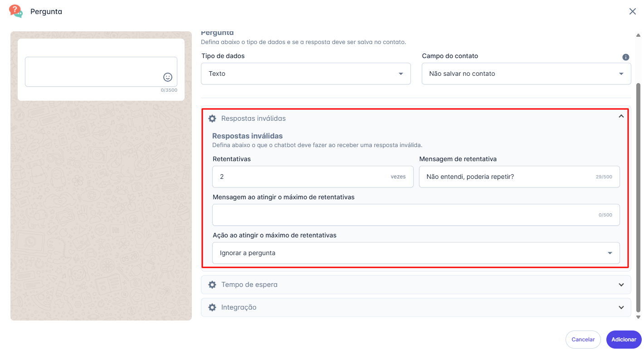644x355 pixels.
Task: Click the vertical scrollbar of the form
Action: pyautogui.click(x=639, y=195)
